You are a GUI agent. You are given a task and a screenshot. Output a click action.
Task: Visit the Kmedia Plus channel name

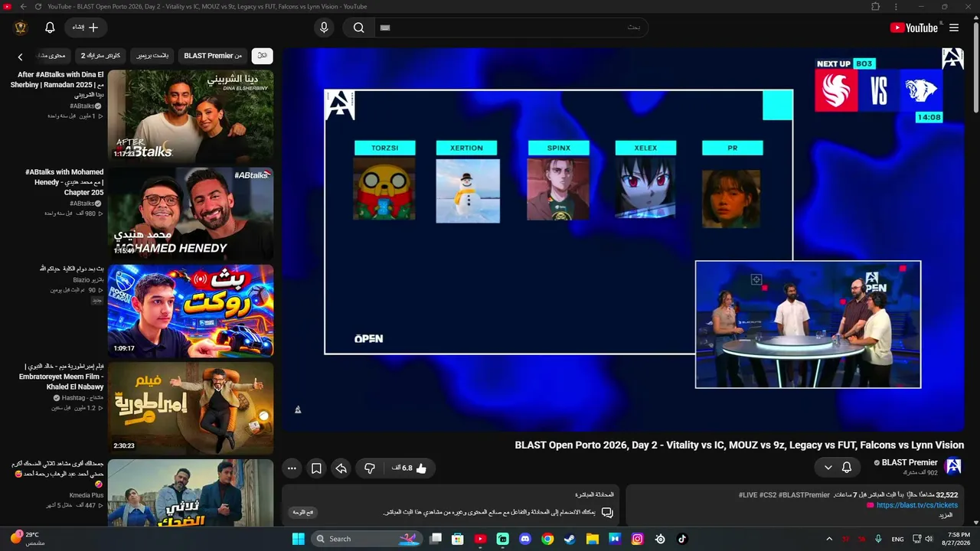tap(87, 495)
